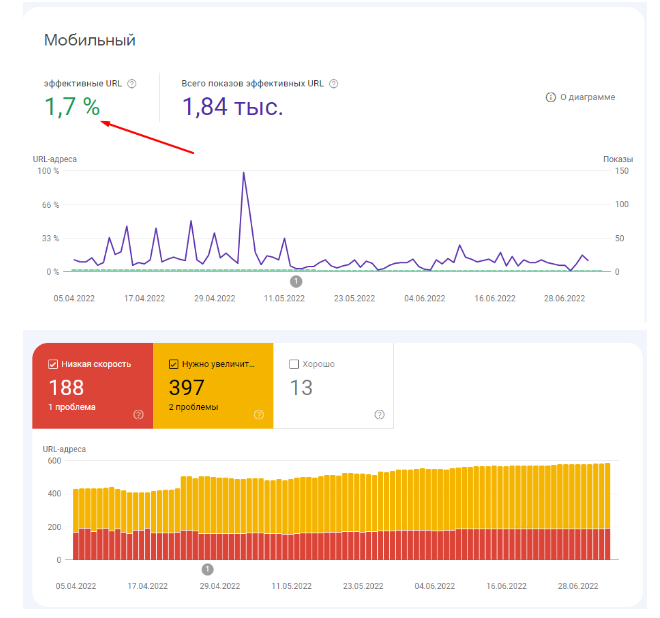Image resolution: width=660 pixels, height=618 pixels.
Task: Enable the Хорошо checkbox
Action: pos(294,364)
